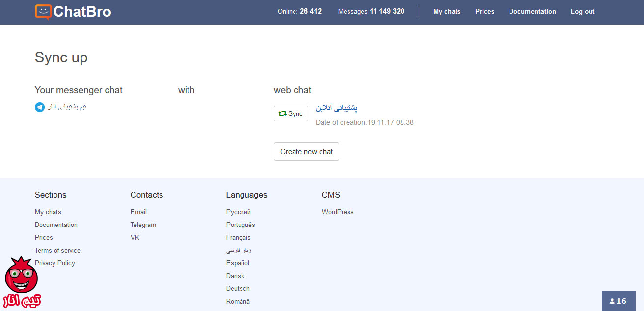The width and height of the screenshot is (644, 311).
Task: Open the WordPress link under CMS
Action: click(338, 212)
